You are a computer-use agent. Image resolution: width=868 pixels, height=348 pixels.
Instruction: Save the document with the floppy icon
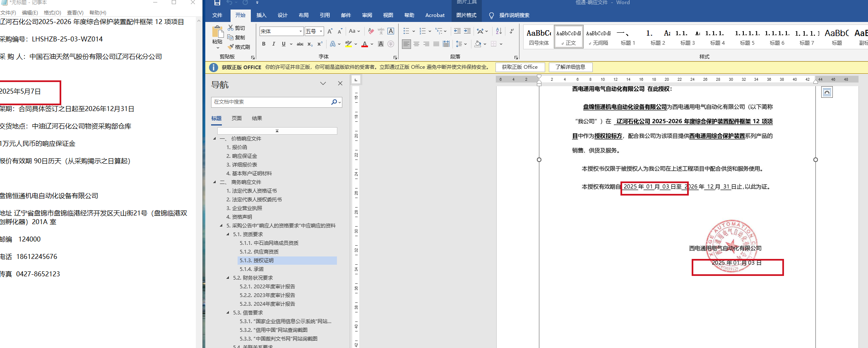coord(217,3)
